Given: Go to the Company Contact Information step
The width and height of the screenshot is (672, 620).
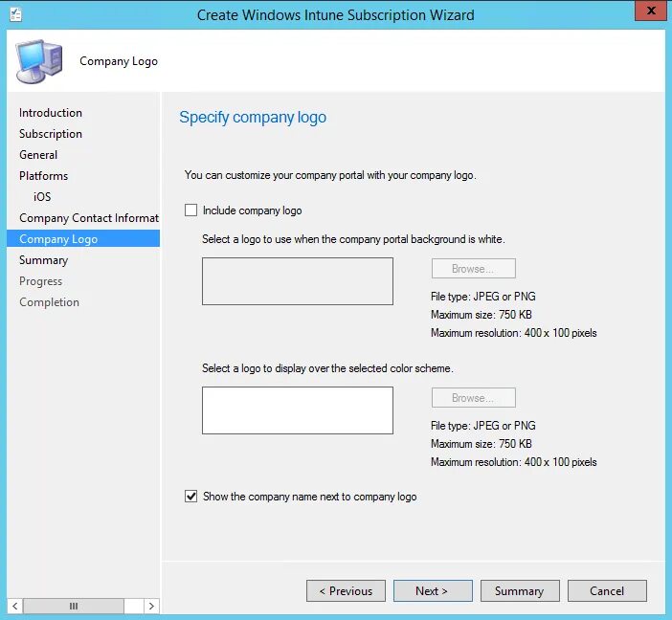Looking at the screenshot, I should (x=89, y=217).
